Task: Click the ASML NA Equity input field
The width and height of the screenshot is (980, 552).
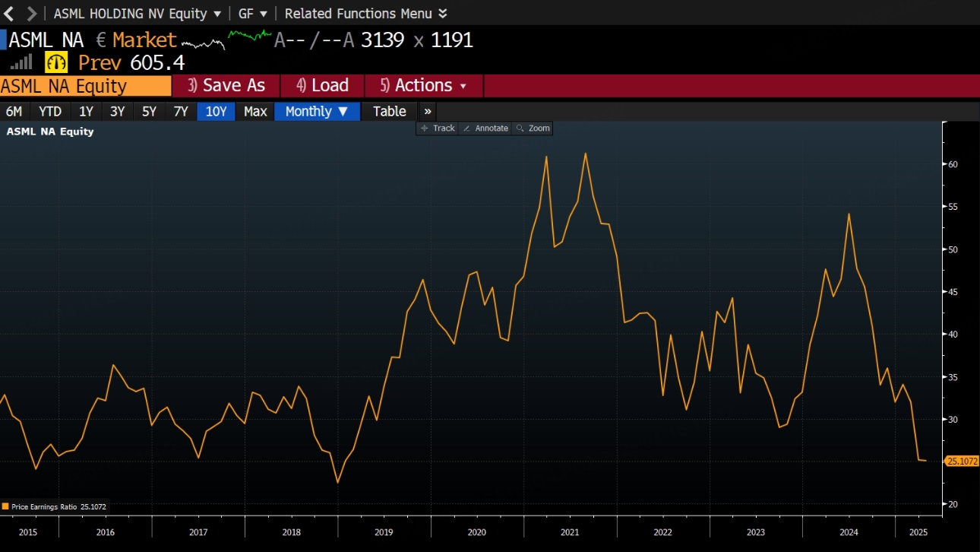Action: point(86,86)
